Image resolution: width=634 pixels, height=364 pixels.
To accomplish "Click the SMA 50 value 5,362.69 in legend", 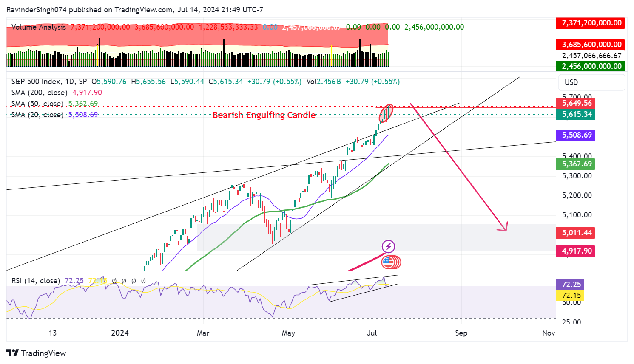I will pyautogui.click(x=83, y=104).
